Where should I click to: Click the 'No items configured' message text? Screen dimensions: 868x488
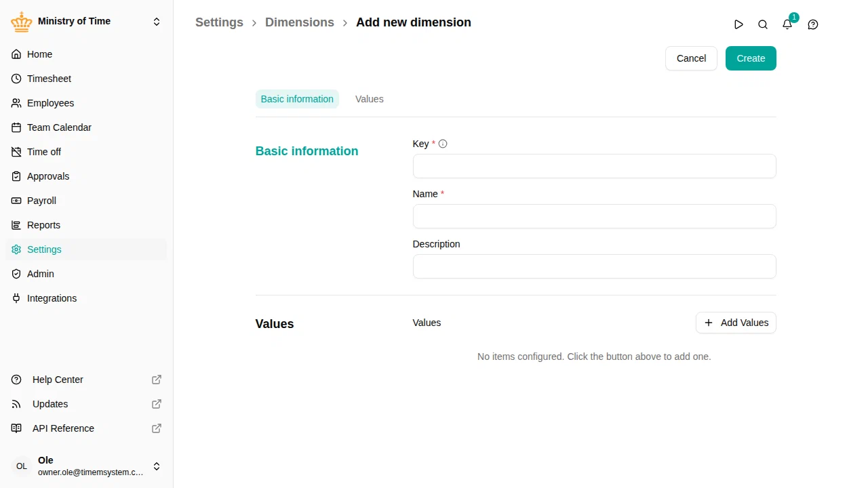click(594, 357)
